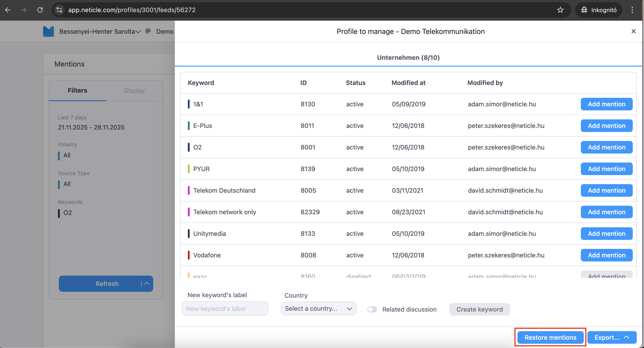Focus the New keyword's label input field
The image size is (644, 348).
(225, 308)
